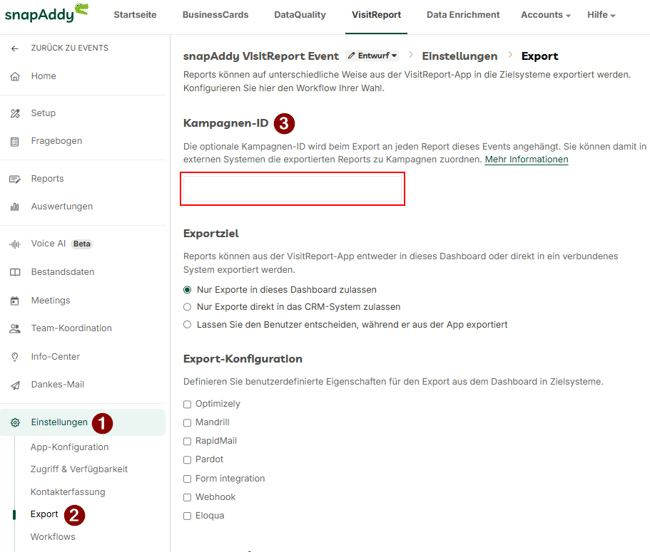Click the back arrow icon beside Zurück zu Events
The height and width of the screenshot is (552, 650).
pyautogui.click(x=15, y=48)
